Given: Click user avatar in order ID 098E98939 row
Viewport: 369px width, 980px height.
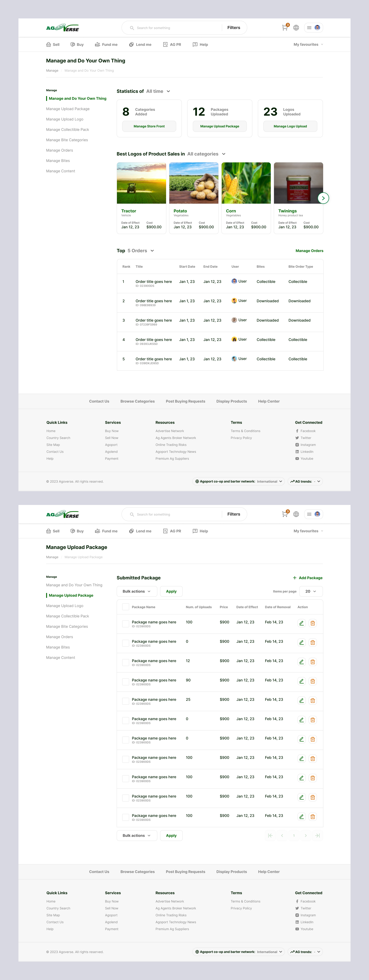Looking at the screenshot, I should click(234, 301).
